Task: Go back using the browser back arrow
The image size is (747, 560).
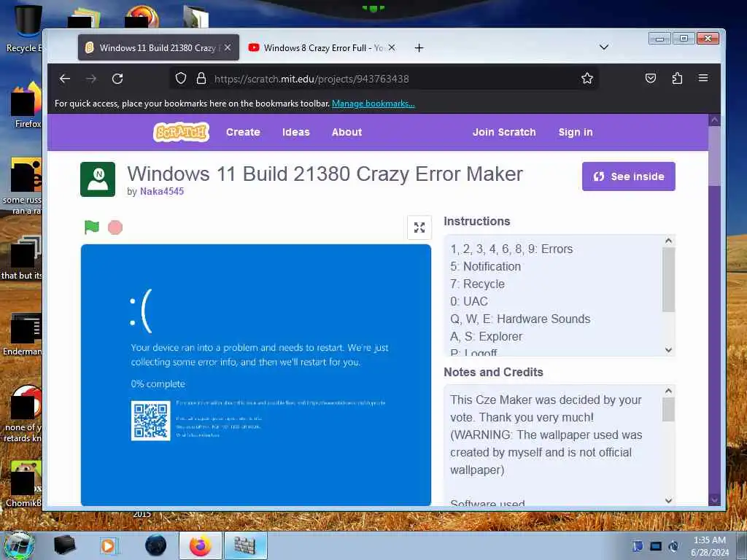Action: coord(65,79)
